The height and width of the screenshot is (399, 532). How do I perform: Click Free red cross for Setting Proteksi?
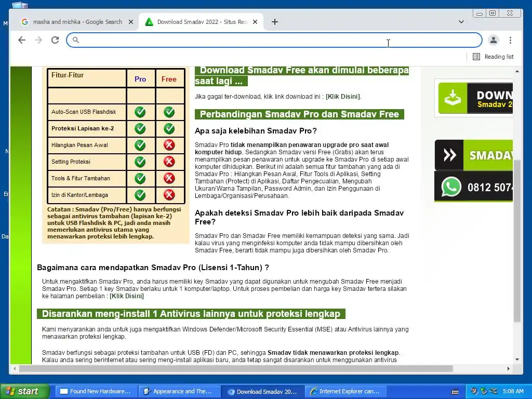coord(169,162)
